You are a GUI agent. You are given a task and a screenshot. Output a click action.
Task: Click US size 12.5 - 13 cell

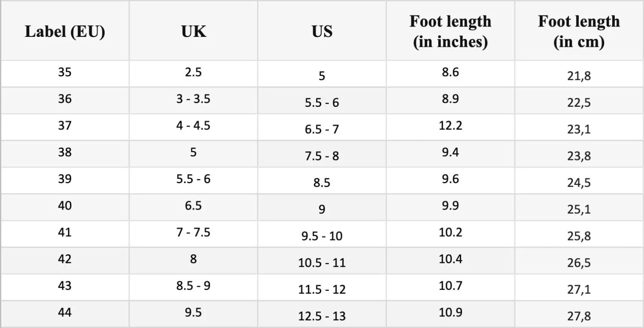click(322, 316)
